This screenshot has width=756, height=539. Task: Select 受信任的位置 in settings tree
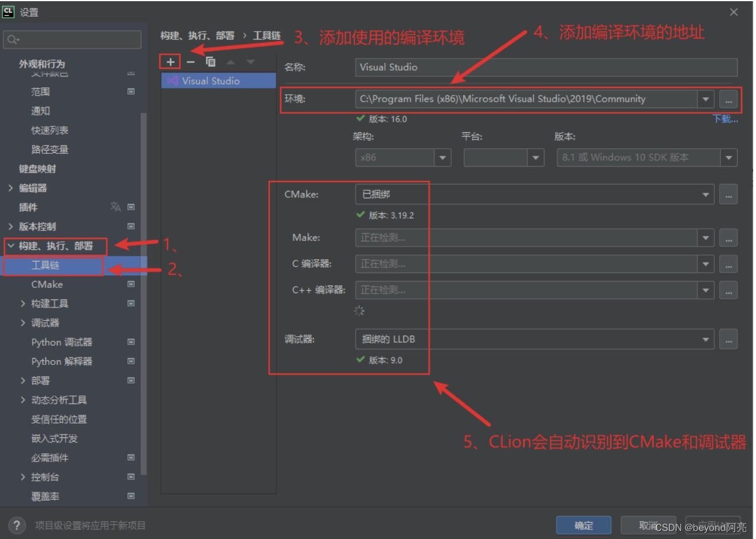point(59,419)
